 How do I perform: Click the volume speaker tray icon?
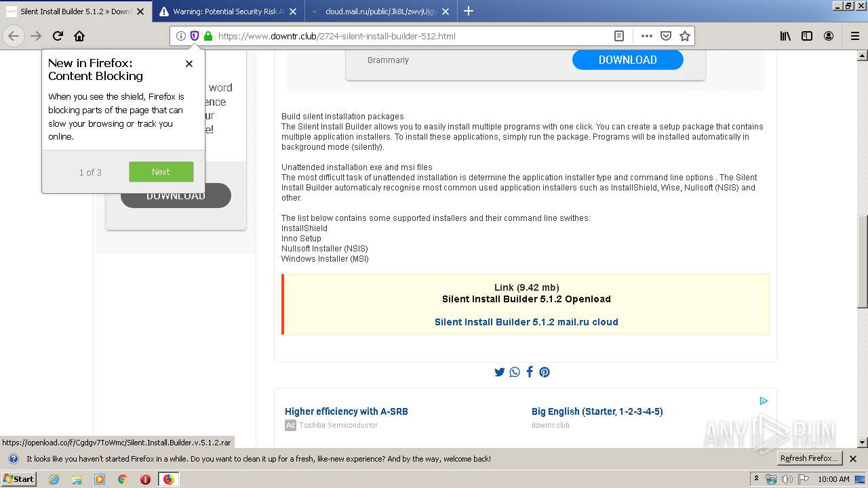click(787, 479)
